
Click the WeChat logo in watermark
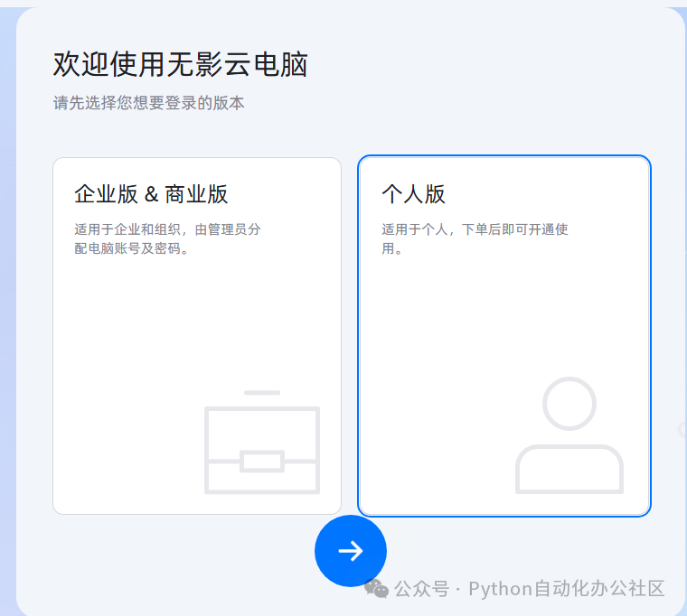tap(376, 589)
